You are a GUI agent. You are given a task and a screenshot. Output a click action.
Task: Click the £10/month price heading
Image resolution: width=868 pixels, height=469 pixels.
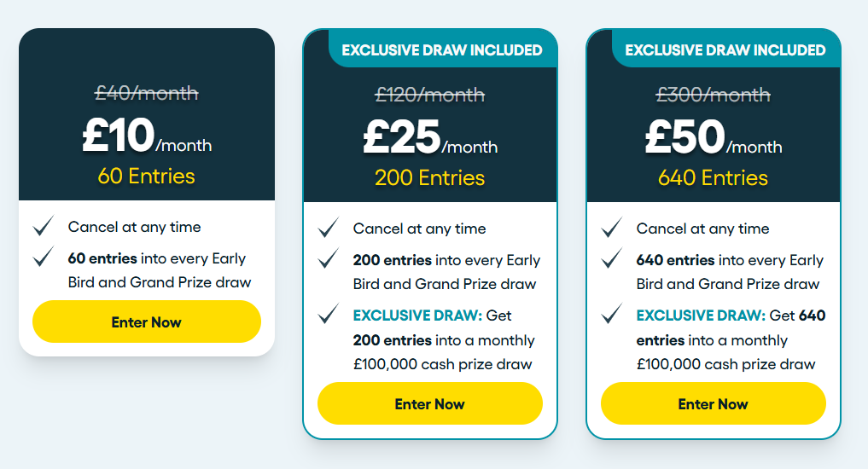(x=147, y=136)
